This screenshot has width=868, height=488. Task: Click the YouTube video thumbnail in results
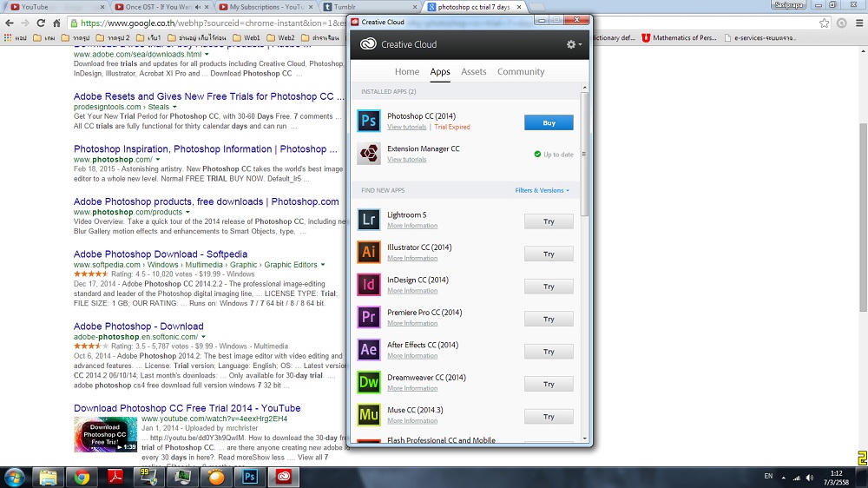pyautogui.click(x=105, y=434)
